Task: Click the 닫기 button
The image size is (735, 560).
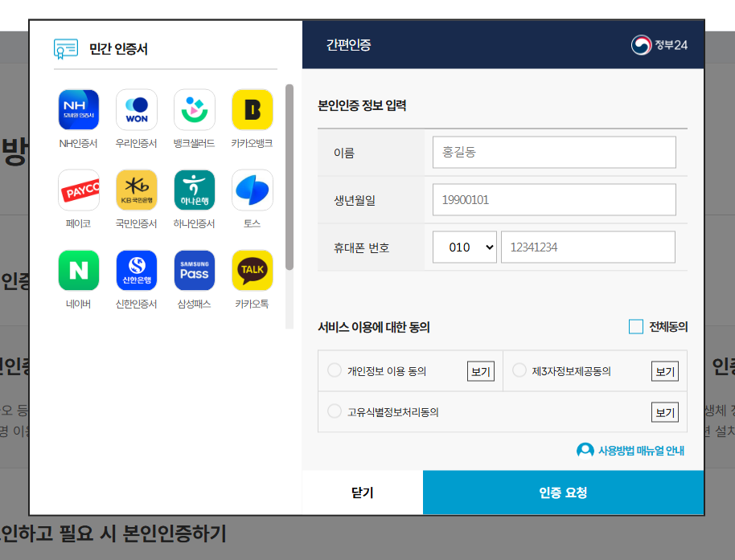Action: [x=361, y=493]
